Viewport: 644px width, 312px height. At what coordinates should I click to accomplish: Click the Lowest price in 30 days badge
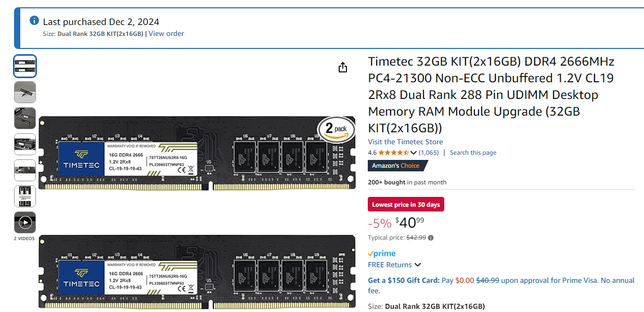[x=406, y=204]
